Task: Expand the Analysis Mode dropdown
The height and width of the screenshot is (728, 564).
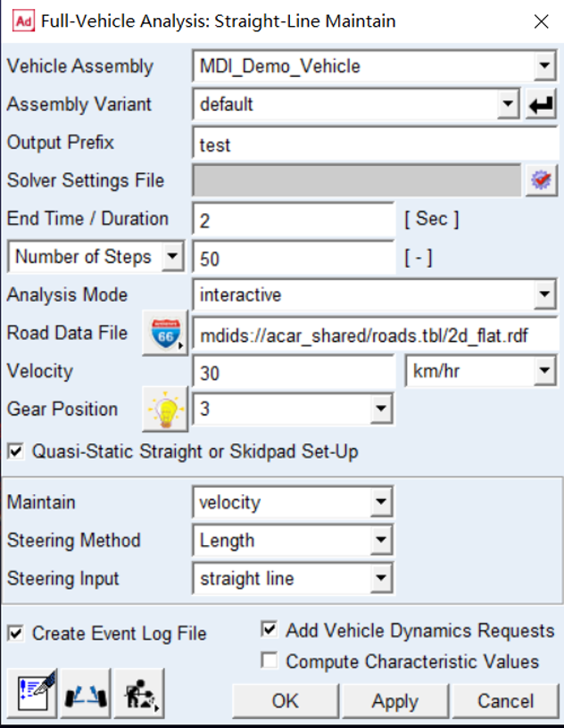Action: point(544,294)
